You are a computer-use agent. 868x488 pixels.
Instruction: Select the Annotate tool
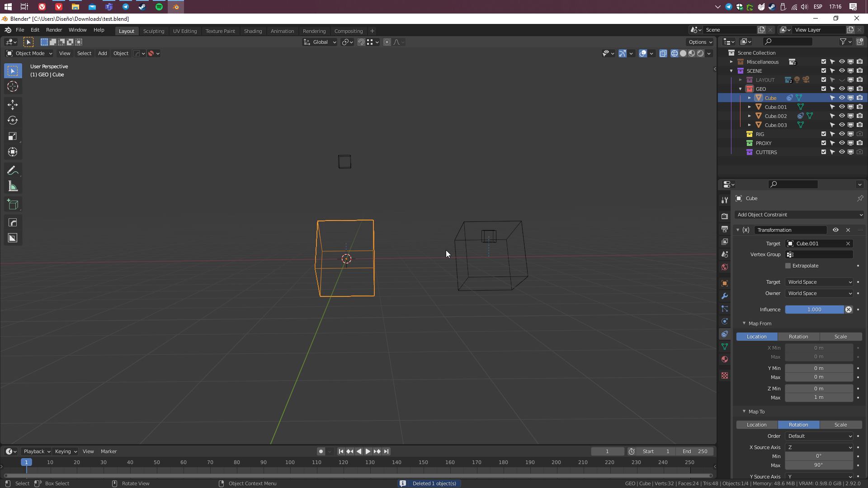pos(13,171)
